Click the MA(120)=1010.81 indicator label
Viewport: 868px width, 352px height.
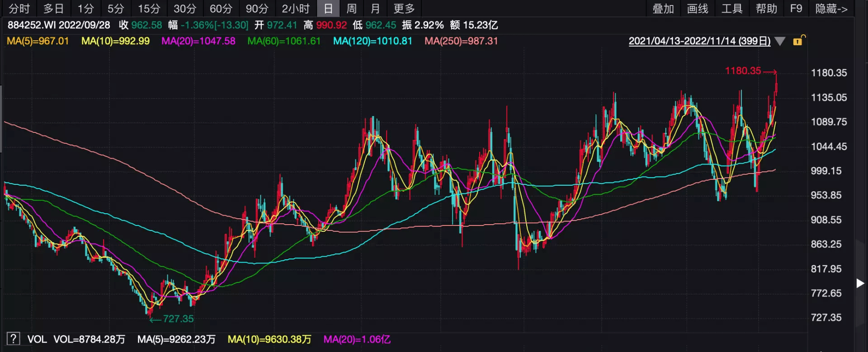(373, 41)
